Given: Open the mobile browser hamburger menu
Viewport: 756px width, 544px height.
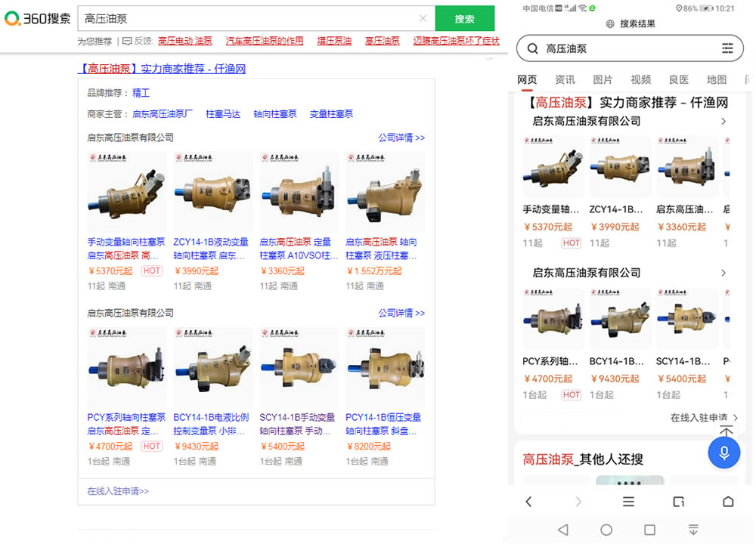Looking at the screenshot, I should click(x=628, y=502).
